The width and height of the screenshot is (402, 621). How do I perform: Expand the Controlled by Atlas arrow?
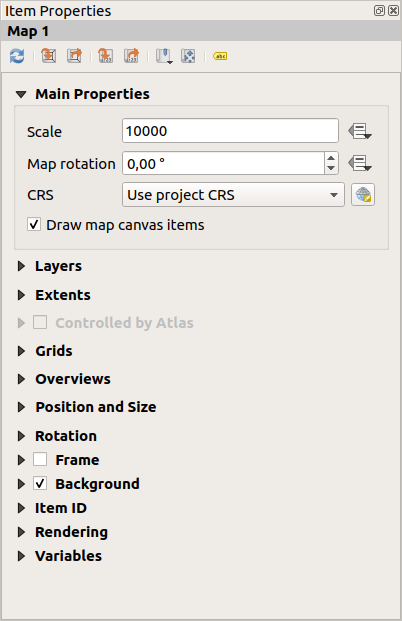(21, 323)
